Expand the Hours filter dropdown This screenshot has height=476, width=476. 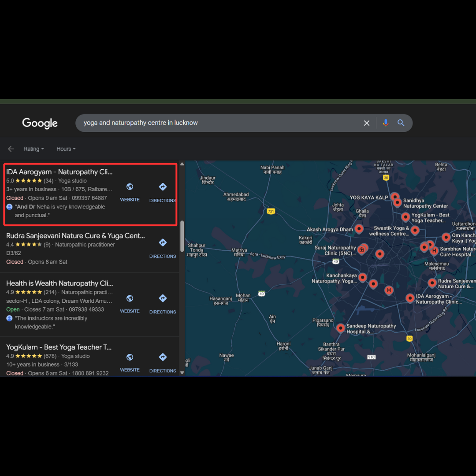[x=66, y=149]
